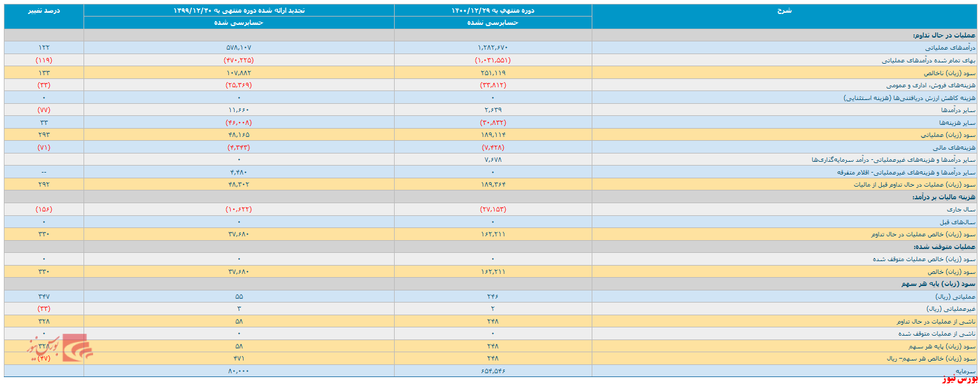The height and width of the screenshot is (386, 980).
Task: Select value '۱,۲۸۲,۶۷۰' in operating revenues row
Action: [x=493, y=47]
